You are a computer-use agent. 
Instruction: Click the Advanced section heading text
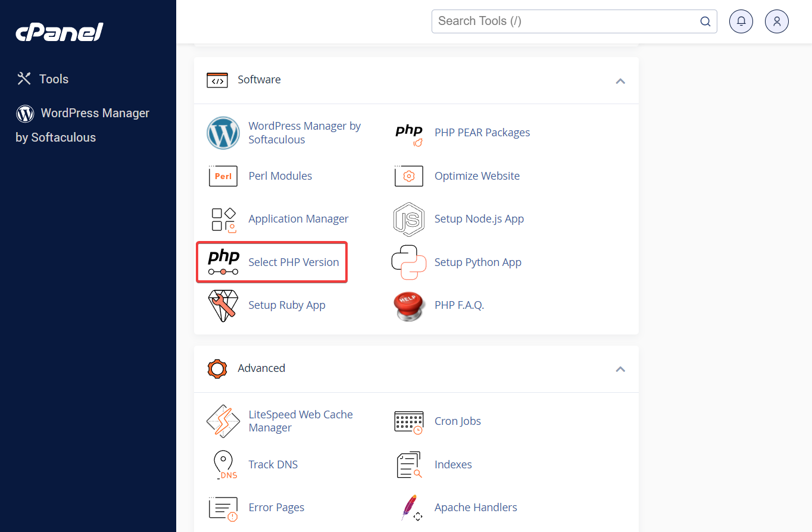tap(261, 368)
